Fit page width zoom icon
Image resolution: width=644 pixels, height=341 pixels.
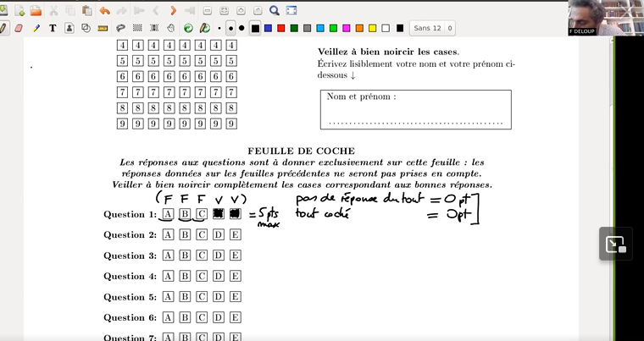[x=224, y=10]
